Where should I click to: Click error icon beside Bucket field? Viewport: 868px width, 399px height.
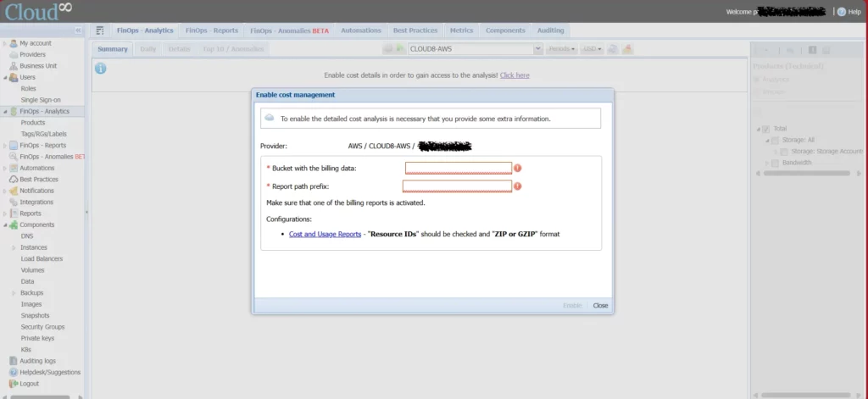[518, 168]
